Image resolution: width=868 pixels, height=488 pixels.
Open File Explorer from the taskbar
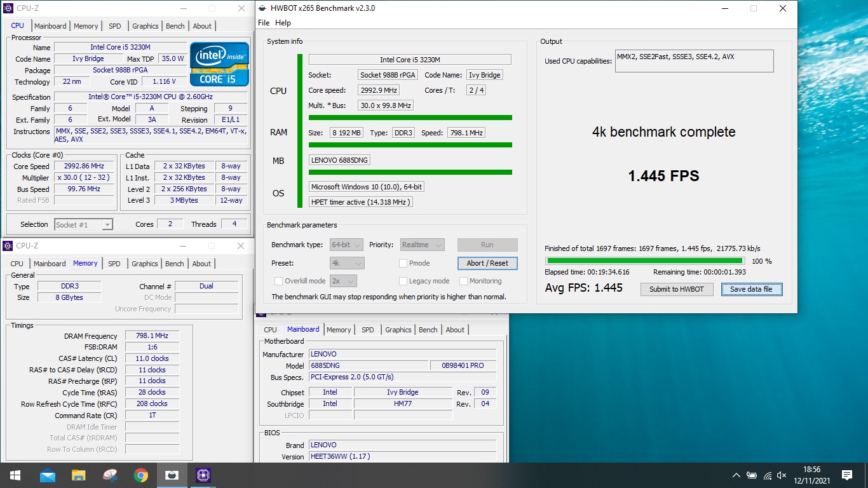(x=78, y=475)
